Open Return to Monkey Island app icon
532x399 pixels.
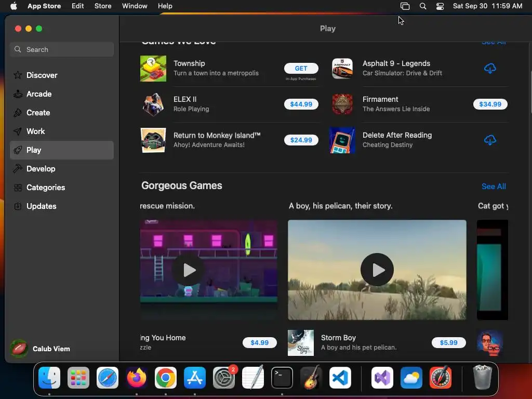[153, 140]
